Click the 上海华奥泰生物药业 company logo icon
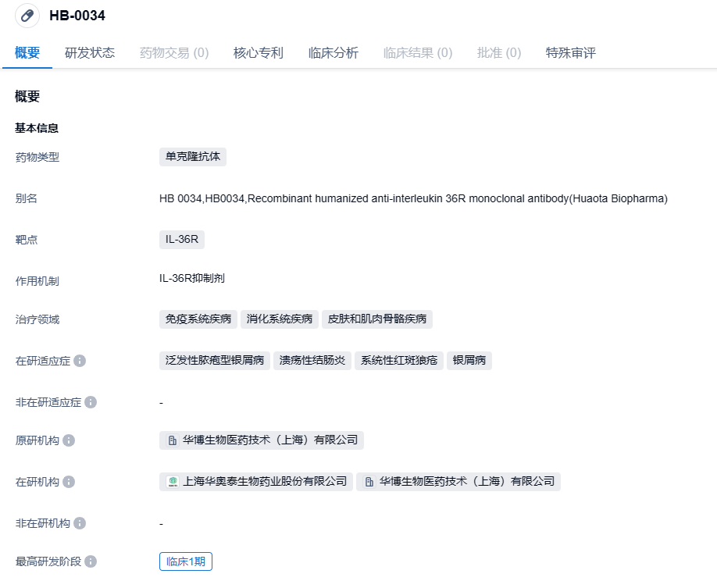This screenshot has width=717, height=588. point(173,482)
